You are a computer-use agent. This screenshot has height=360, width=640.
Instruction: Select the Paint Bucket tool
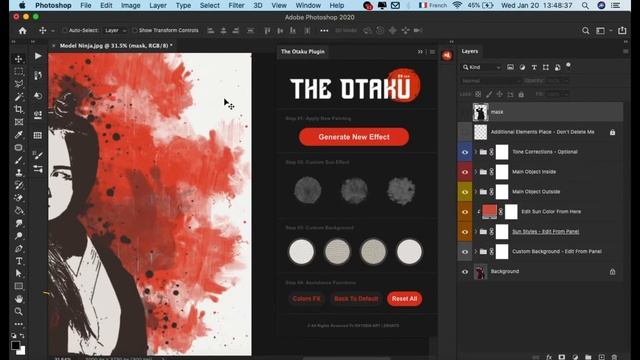pyautogui.click(x=18, y=211)
